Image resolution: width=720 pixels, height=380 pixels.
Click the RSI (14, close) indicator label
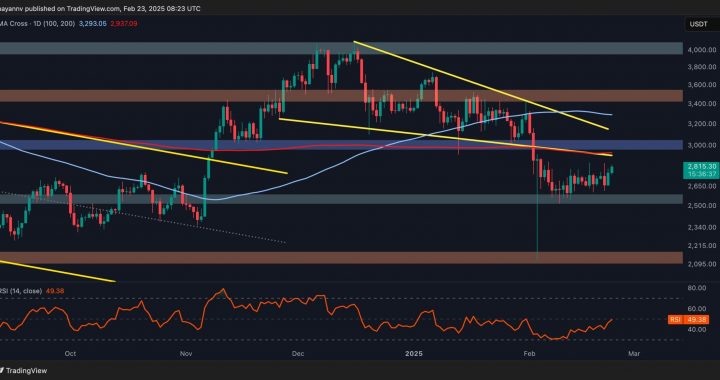[x=21, y=291]
